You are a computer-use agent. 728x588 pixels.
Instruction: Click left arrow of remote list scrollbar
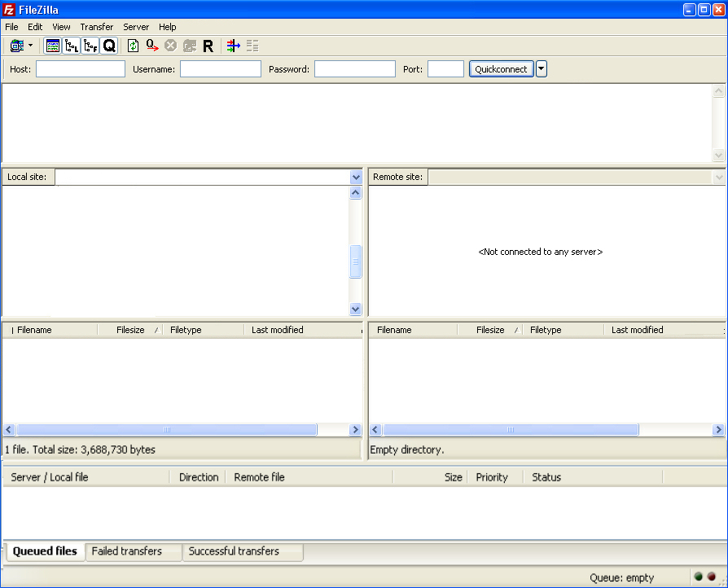375,430
